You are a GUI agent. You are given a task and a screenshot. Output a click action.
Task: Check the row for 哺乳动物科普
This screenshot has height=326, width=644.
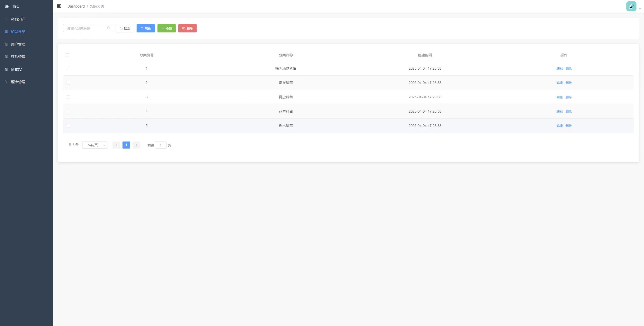68,68
